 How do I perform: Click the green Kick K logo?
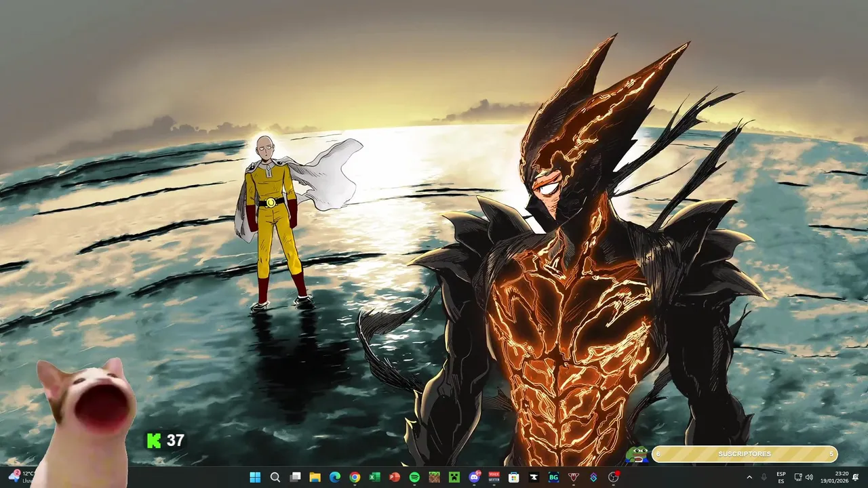(x=154, y=441)
